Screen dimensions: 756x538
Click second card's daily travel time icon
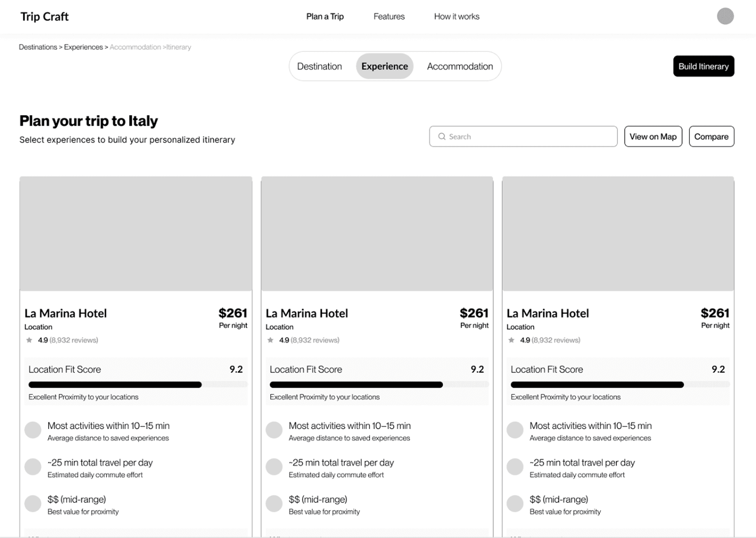[x=274, y=467]
